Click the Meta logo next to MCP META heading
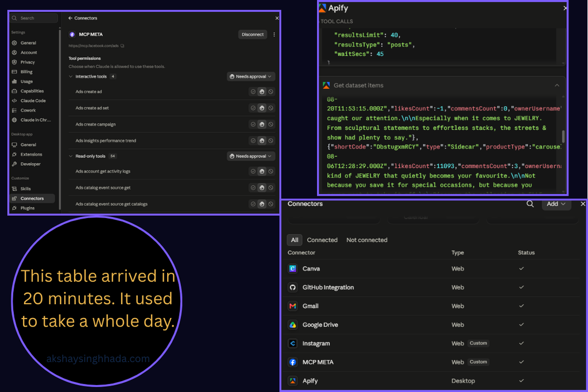The image size is (588, 392). coord(72,34)
